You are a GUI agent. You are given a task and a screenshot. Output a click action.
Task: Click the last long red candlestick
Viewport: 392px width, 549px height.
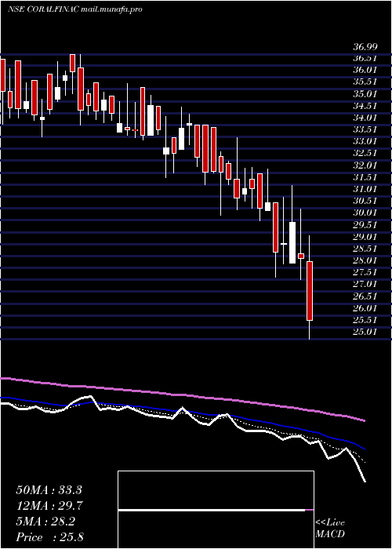click(310, 291)
